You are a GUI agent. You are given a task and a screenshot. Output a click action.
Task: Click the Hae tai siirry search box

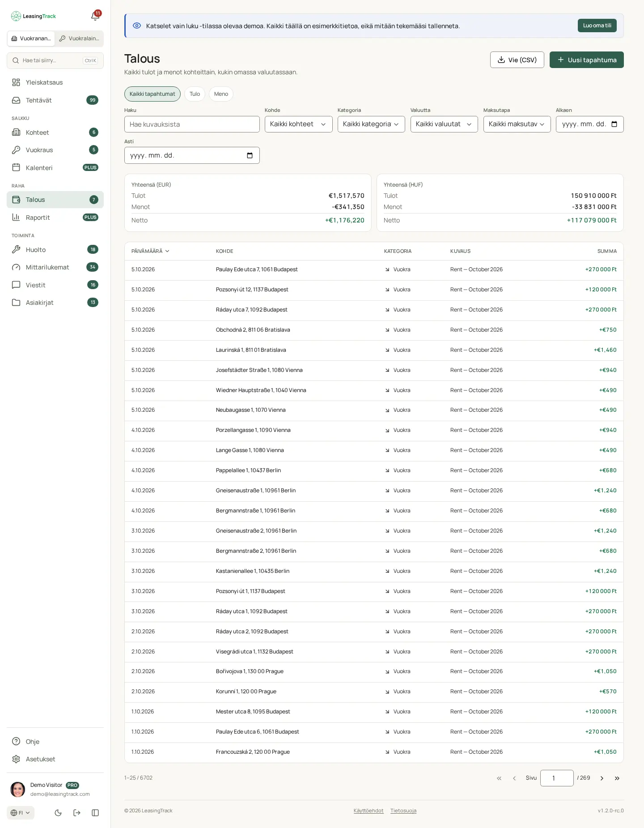(x=55, y=60)
